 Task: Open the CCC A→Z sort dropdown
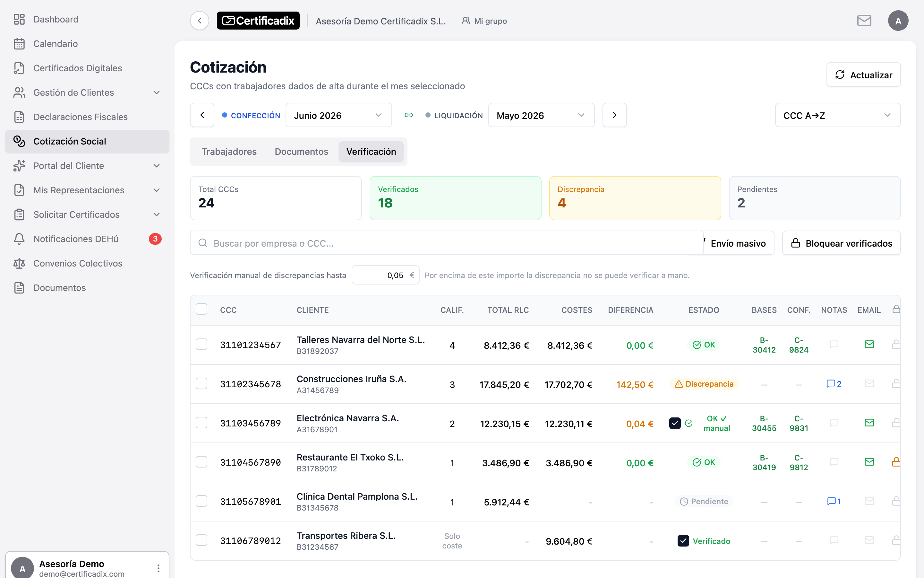click(x=837, y=115)
